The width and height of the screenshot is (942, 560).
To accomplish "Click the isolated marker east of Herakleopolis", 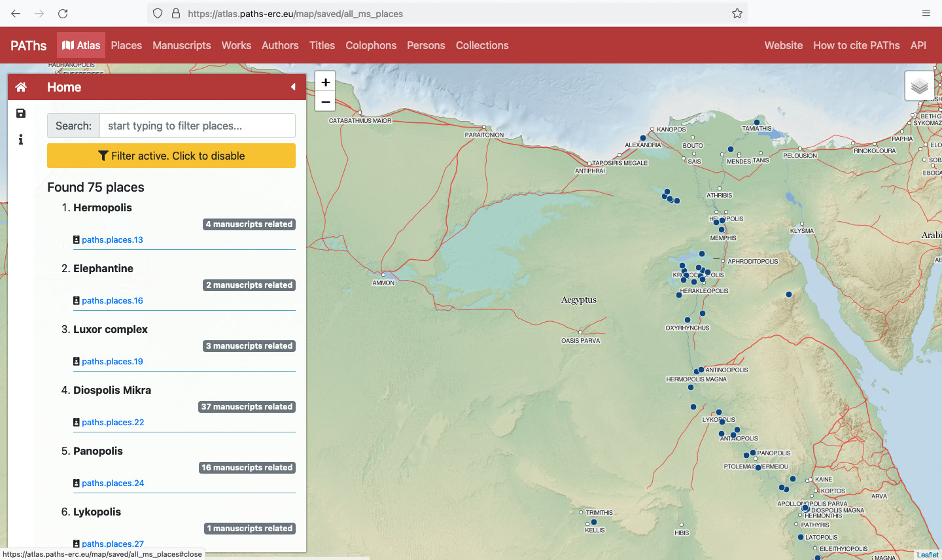I will [x=789, y=294].
